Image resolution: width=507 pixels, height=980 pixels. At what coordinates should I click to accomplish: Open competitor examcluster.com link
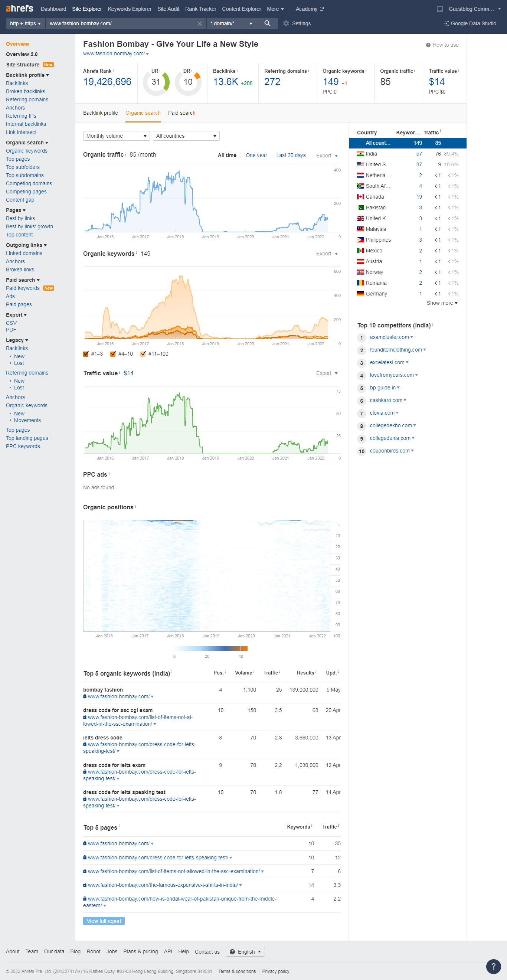pyautogui.click(x=389, y=337)
